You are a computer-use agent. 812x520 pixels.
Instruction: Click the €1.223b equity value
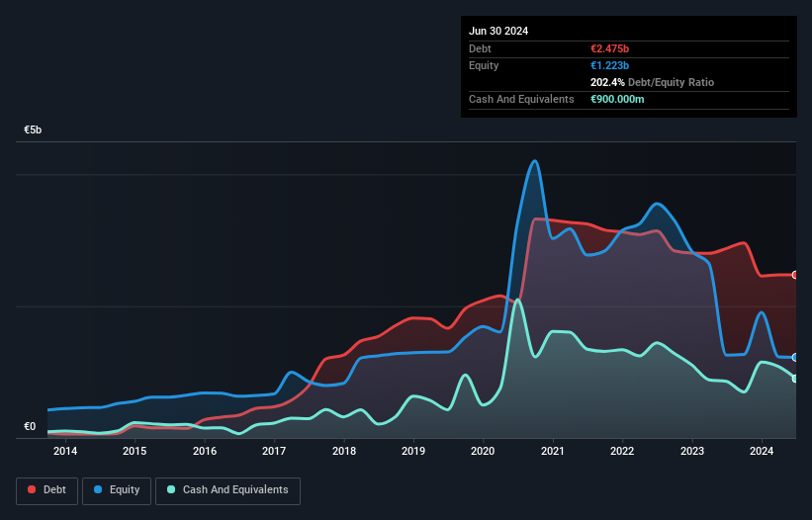[x=609, y=65]
